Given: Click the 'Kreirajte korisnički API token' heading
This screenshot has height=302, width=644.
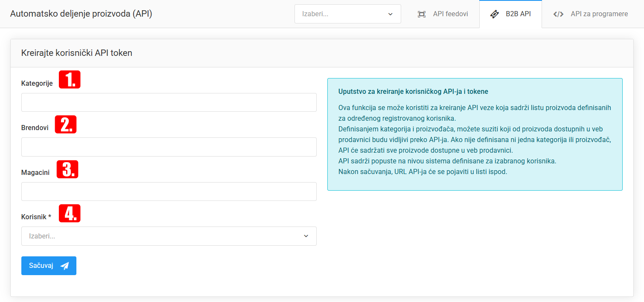Looking at the screenshot, I should click(x=77, y=53).
